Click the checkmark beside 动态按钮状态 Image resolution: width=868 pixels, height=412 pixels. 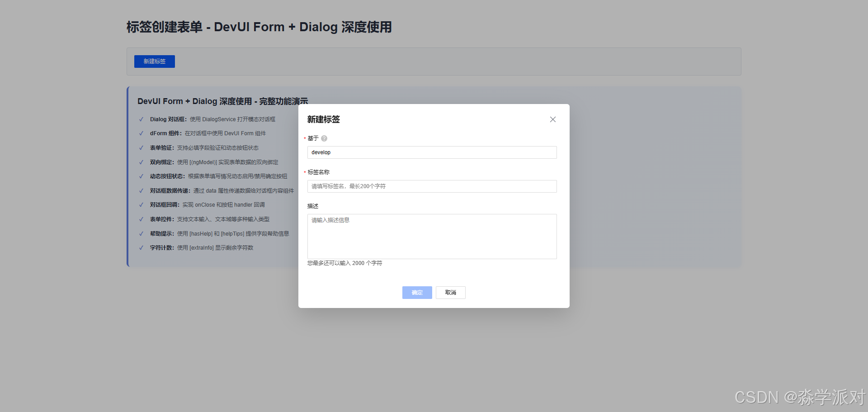[141, 176]
